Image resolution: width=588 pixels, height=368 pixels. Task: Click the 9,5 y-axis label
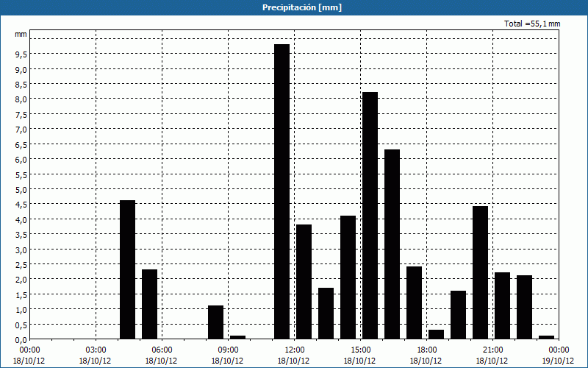[21, 54]
